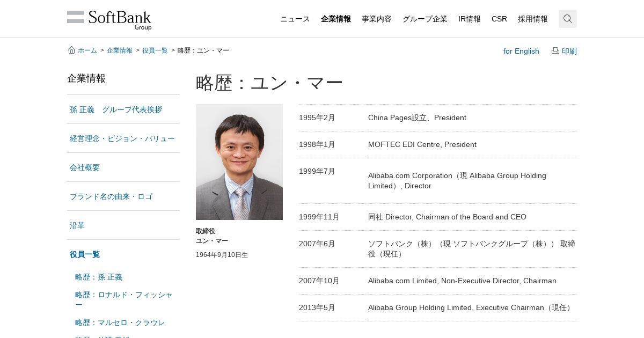Click Alibaba.com Limited Non-Executive Director entry
The image size is (644, 338).
[462, 281]
